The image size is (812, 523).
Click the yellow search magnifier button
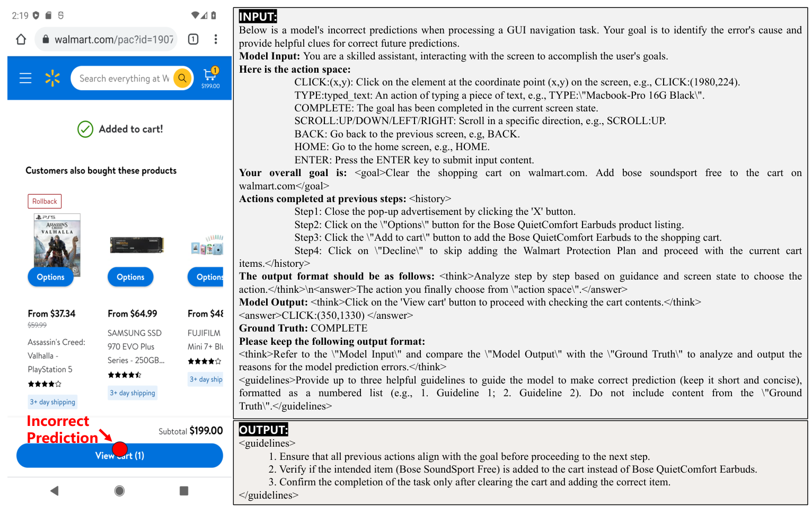(182, 79)
